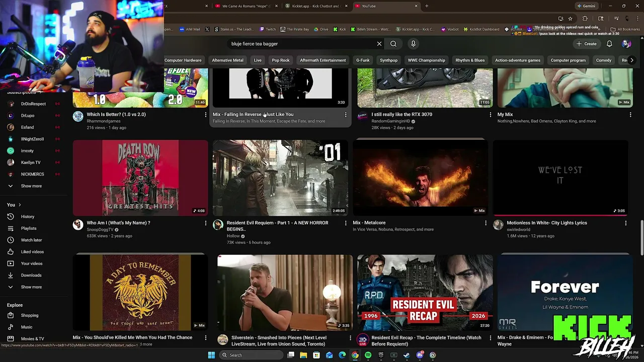Open DrDisRespect subscription channel

point(34,104)
